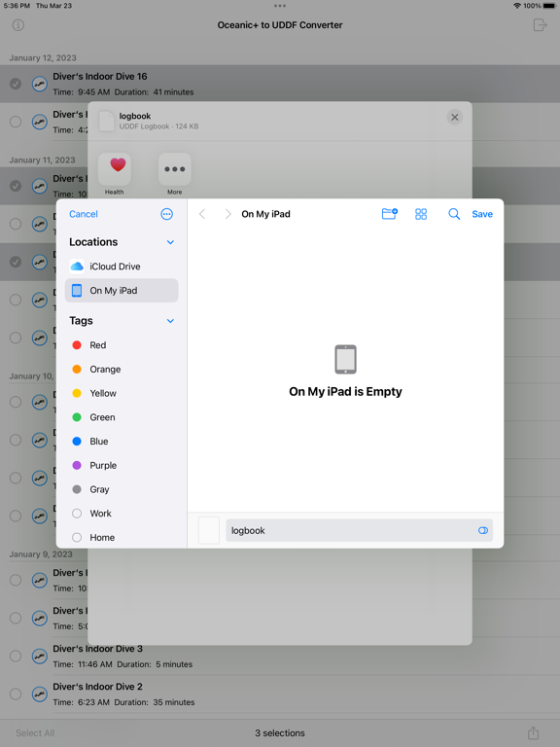Viewport: 560px width, 747px height.
Task: Tap the export icon in Converter header
Action: click(540, 24)
